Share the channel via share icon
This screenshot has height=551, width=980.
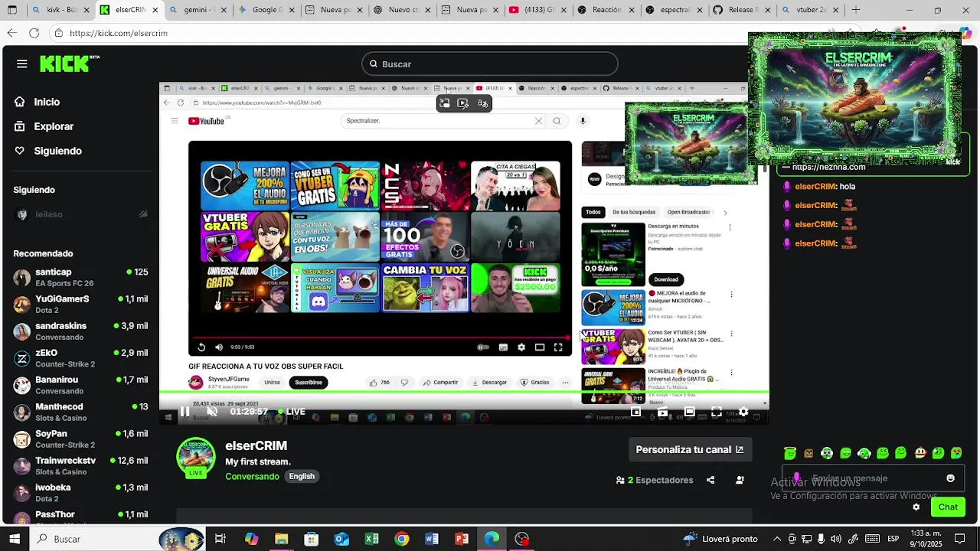710,481
